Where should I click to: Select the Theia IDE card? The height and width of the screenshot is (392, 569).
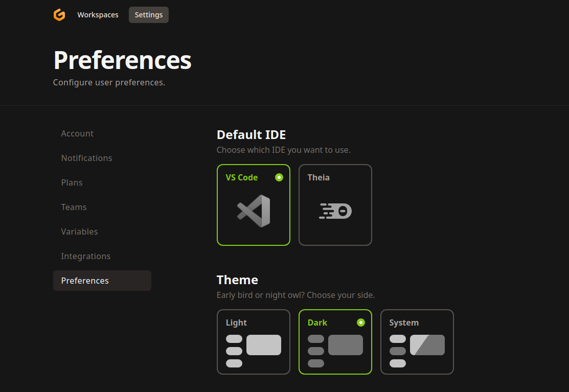point(335,205)
